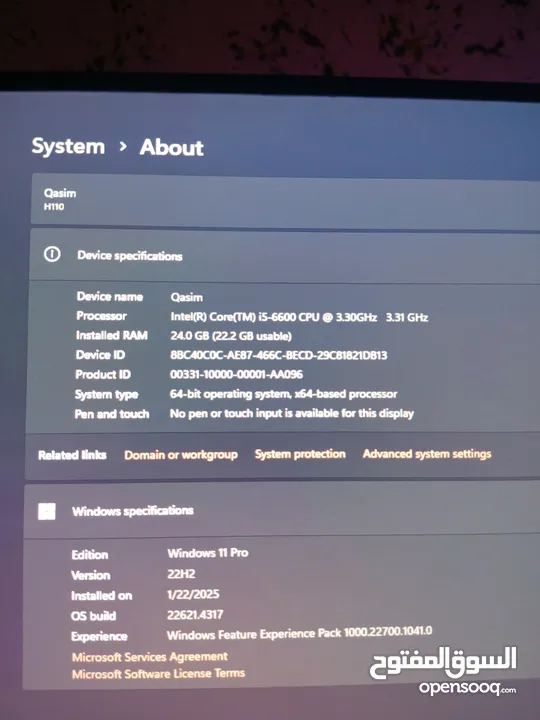Click the Product ID label
Screen dimensions: 540x720
point(103,375)
